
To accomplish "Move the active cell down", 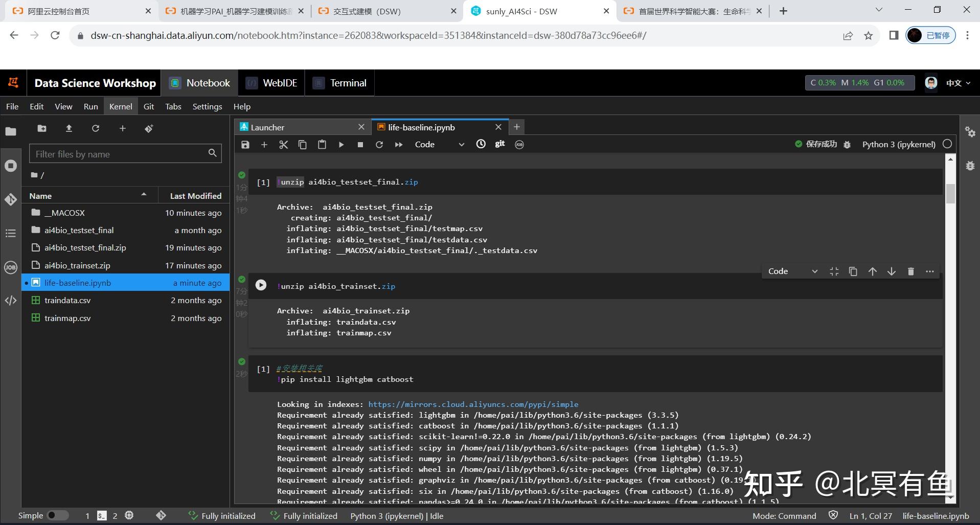I will pos(891,271).
